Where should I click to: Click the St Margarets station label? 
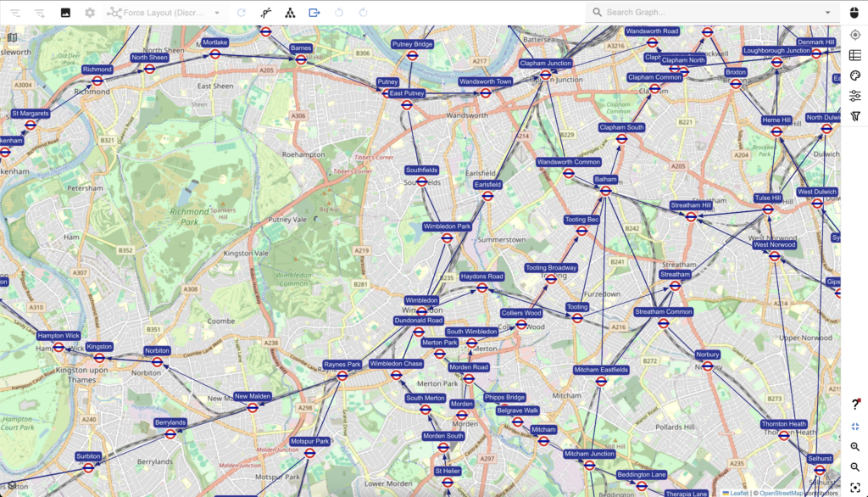(31, 114)
